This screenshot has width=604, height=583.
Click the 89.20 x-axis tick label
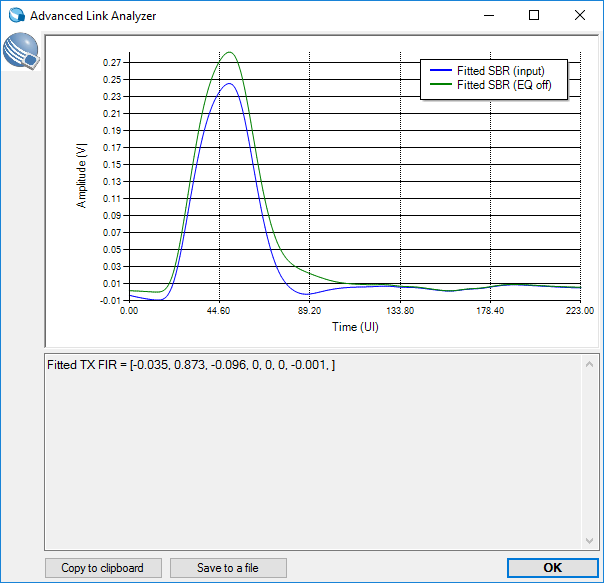[x=309, y=311]
